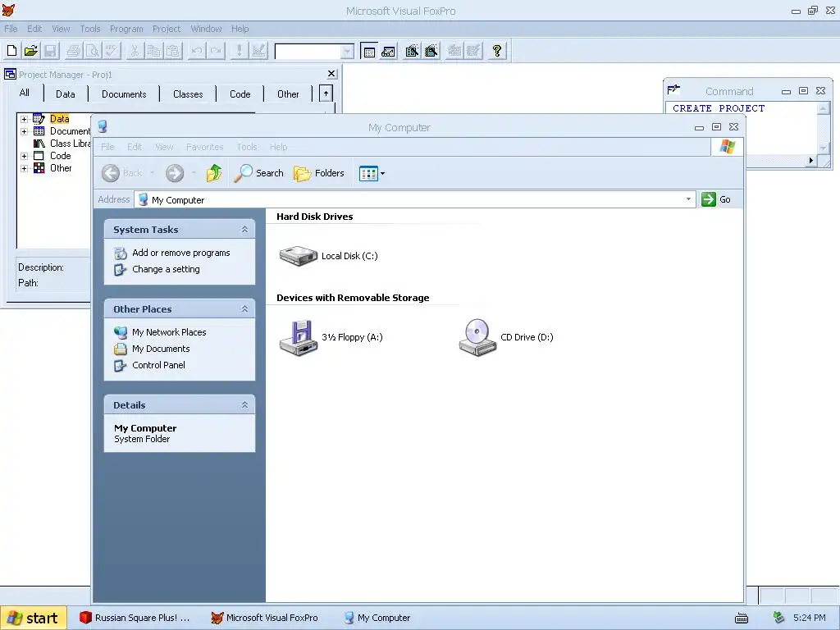Image resolution: width=840 pixels, height=630 pixels.
Task: Select the 3½ Floppy (A:) drive icon
Action: click(x=299, y=337)
